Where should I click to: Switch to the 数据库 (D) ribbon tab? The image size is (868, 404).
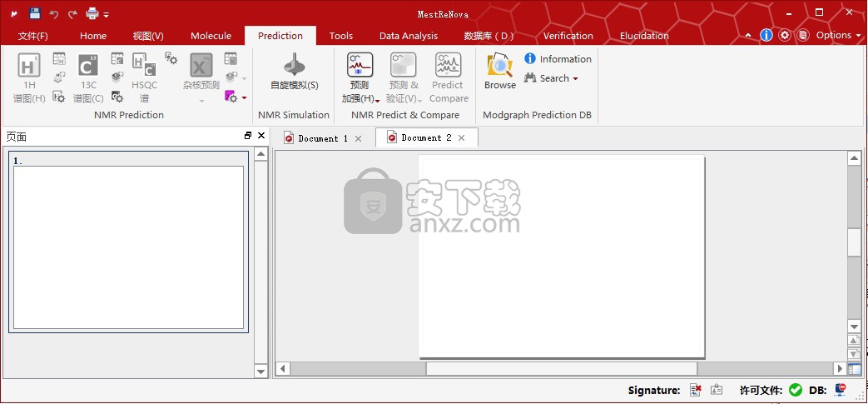point(489,36)
